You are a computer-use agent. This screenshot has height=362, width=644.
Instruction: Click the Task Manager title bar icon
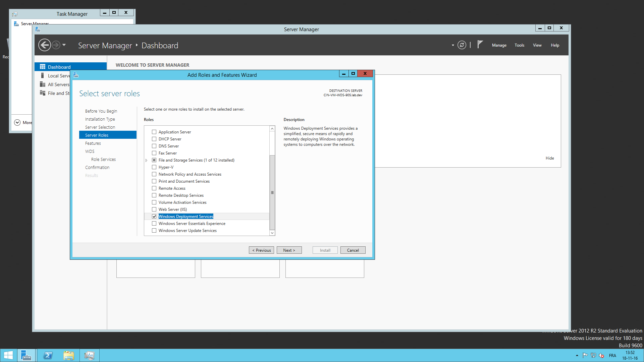coord(15,14)
